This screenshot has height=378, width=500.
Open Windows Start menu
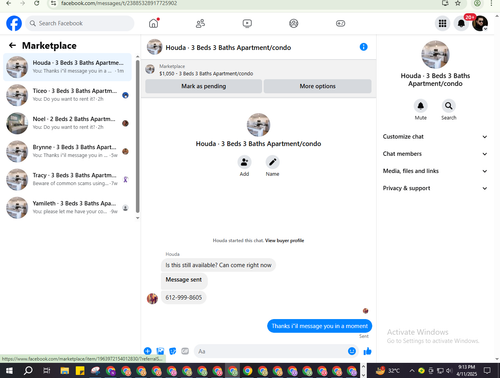coord(9,371)
